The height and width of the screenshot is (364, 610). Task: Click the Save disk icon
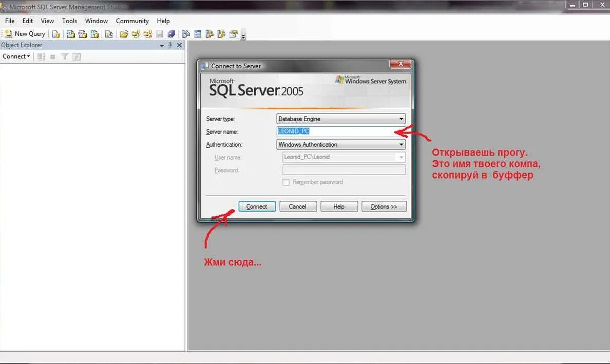click(x=160, y=34)
